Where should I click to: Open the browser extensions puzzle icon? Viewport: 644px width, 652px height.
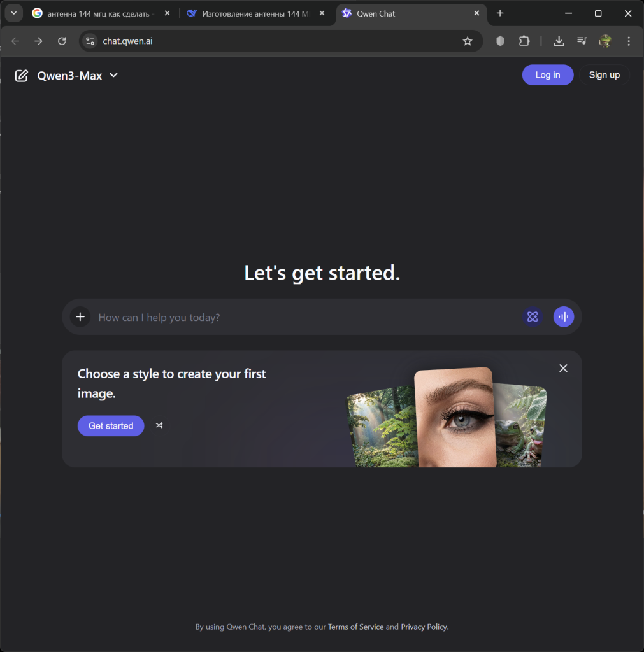coord(524,41)
